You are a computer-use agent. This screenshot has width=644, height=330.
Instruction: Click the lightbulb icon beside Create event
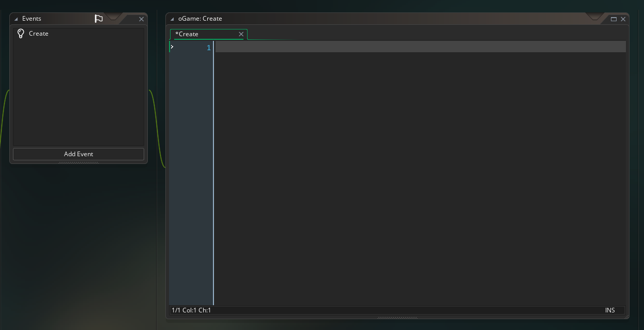tap(21, 34)
